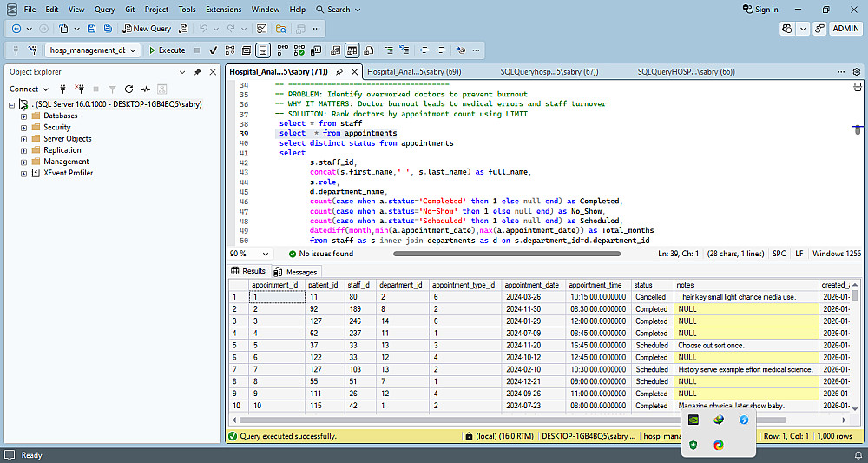Toggle the IntelliSense enabled button
The height and width of the screenshot is (463, 868).
click(x=263, y=50)
